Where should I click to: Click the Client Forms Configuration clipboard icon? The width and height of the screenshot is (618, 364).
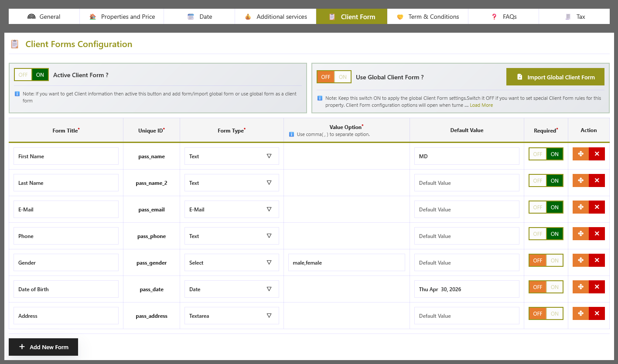[15, 44]
